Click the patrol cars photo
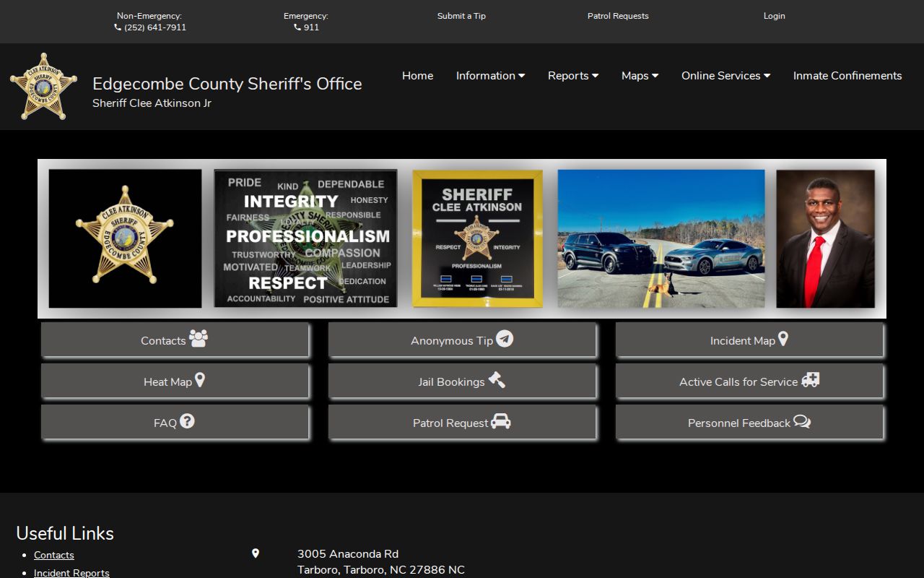924x578 pixels. coord(661,238)
